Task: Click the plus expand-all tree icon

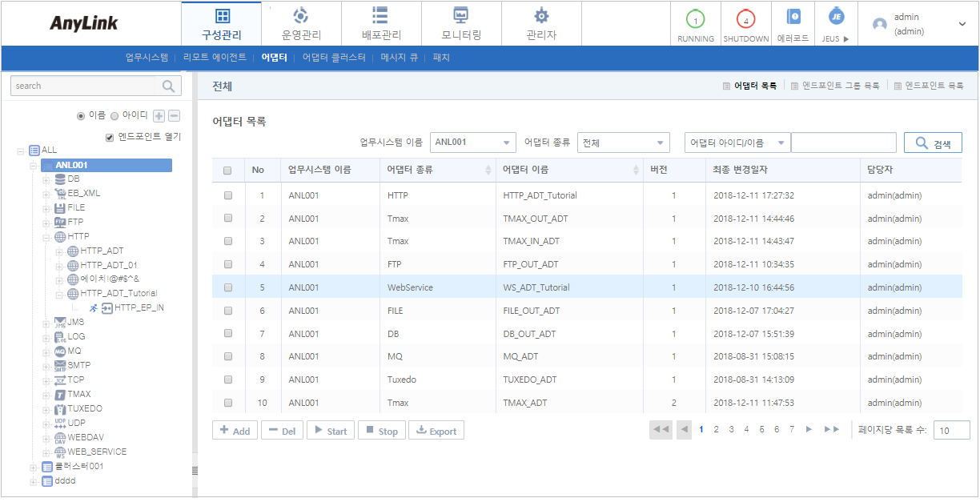Action: [x=159, y=116]
